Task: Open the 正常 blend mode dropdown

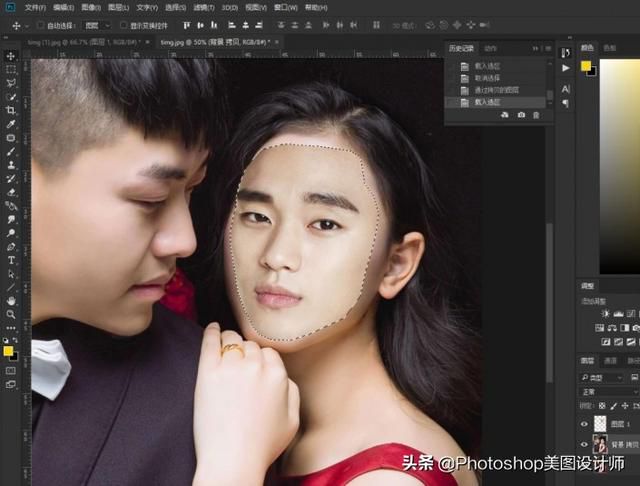Action: click(609, 392)
